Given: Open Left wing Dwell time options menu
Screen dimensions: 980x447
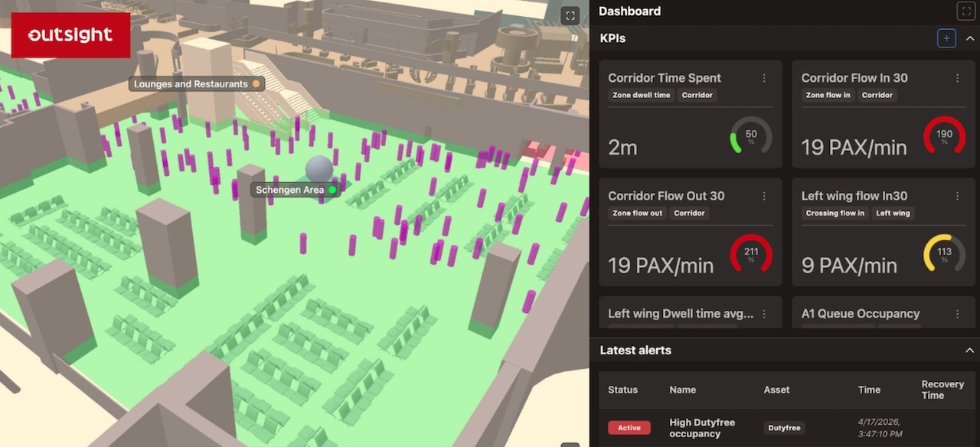Looking at the screenshot, I should point(764,314).
